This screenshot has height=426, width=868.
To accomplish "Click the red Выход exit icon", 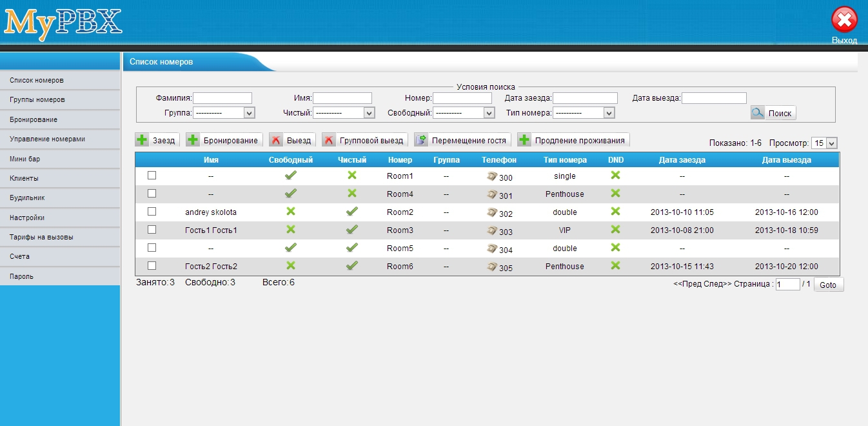I will [844, 20].
